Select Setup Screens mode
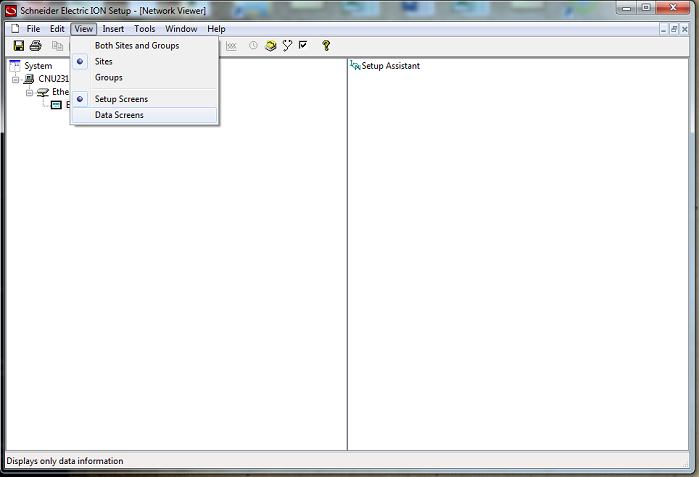This screenshot has height=477, width=699. (x=144, y=99)
